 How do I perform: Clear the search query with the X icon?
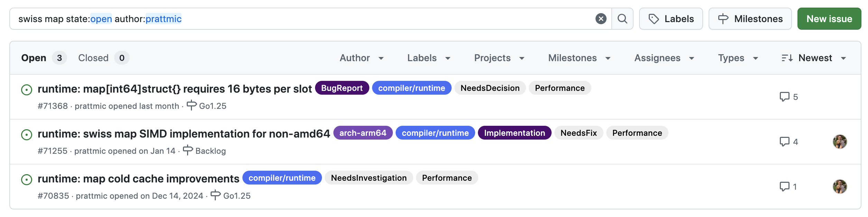601,19
